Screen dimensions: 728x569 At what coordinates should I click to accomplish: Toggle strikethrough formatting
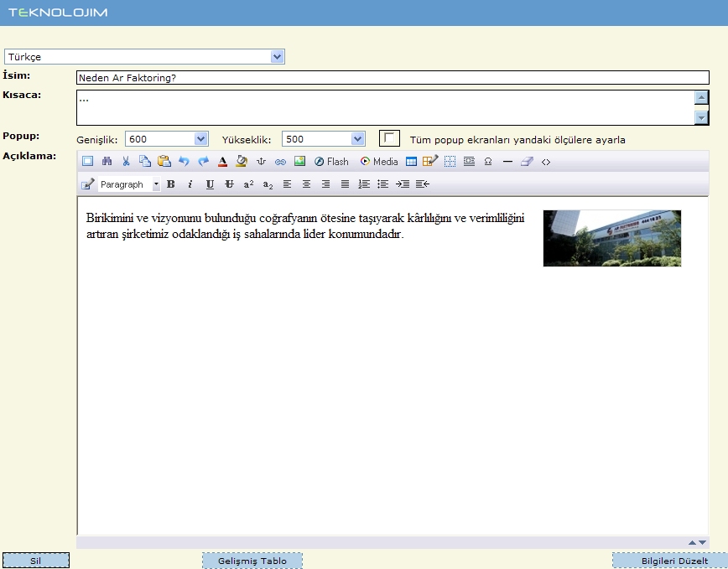click(229, 184)
